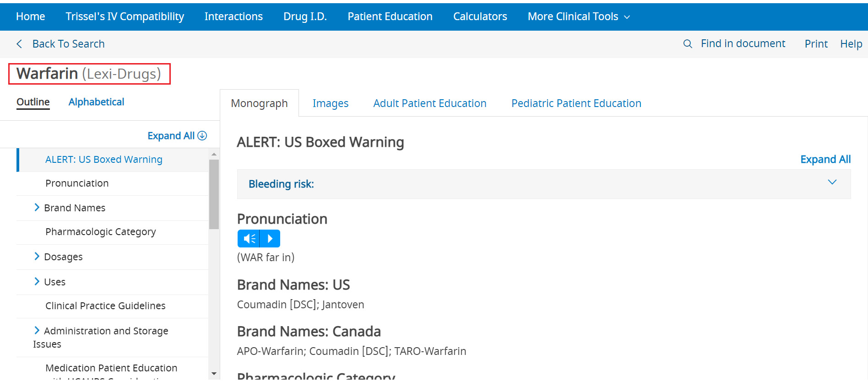Open the Adult Patient Education tab
This screenshot has height=381, width=868.
(x=429, y=103)
